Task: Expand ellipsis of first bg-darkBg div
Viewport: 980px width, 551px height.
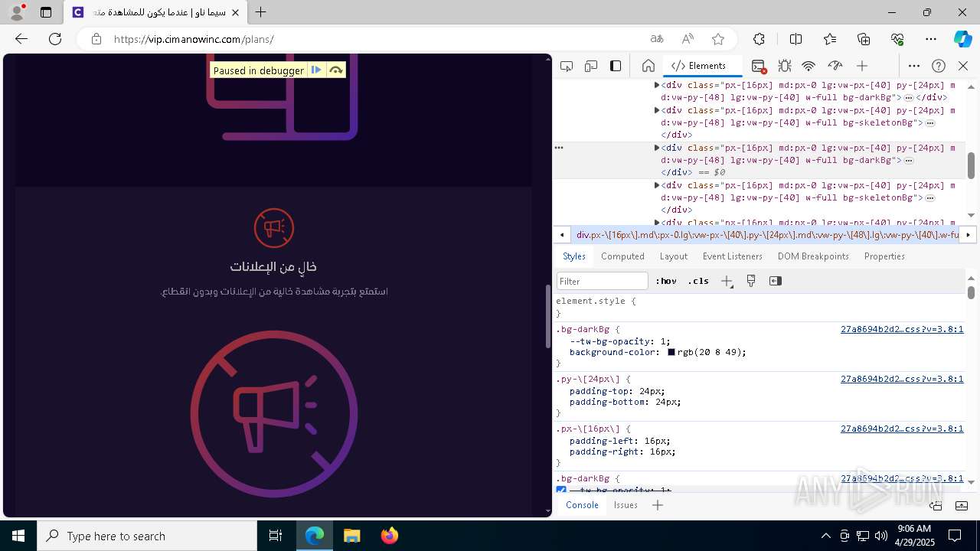Action: (x=909, y=98)
